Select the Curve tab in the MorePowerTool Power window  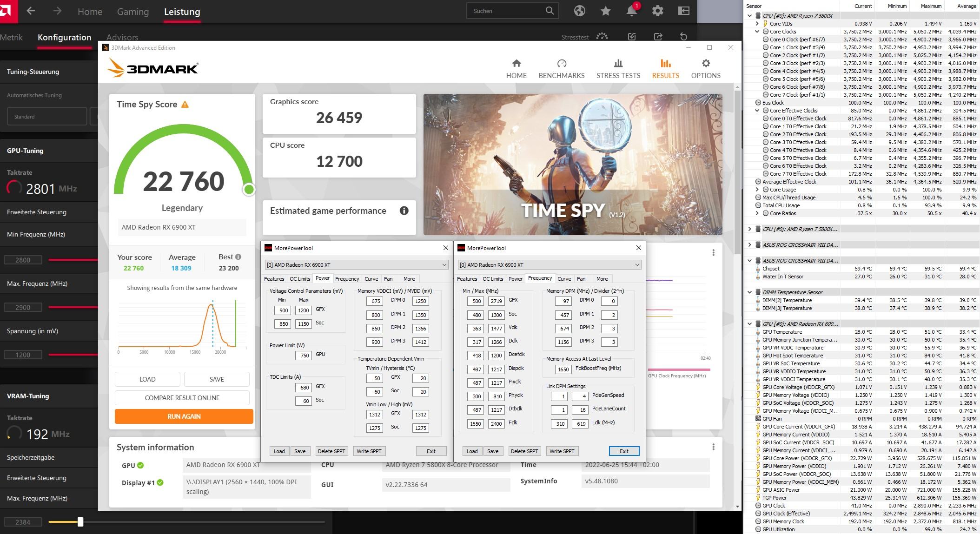(371, 279)
